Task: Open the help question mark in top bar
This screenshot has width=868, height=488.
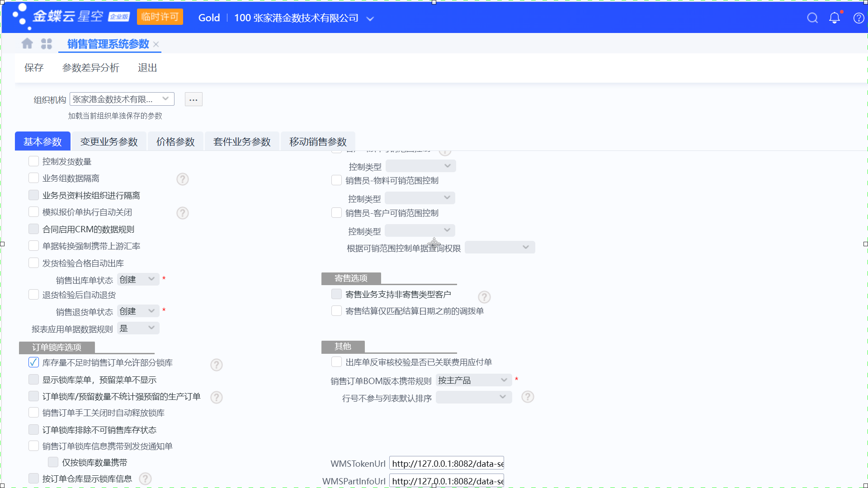Action: pos(859,18)
